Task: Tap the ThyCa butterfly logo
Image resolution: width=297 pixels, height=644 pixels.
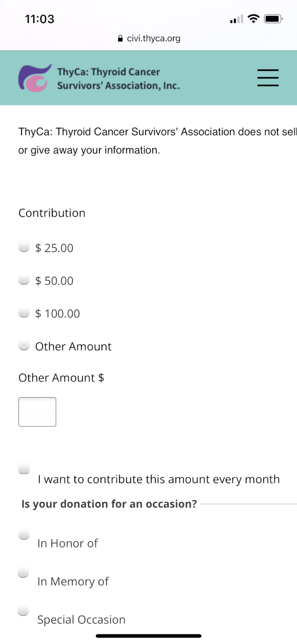Action: pyautogui.click(x=35, y=78)
